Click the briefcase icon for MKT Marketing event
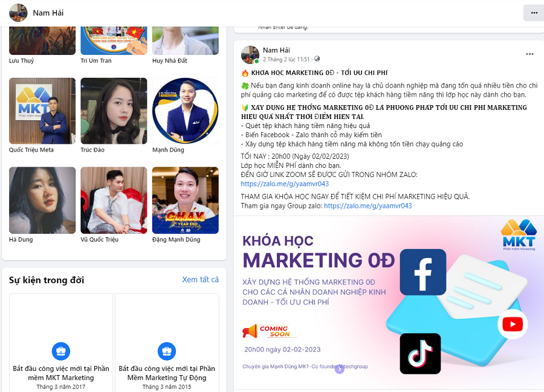This screenshot has height=392, width=544. click(60, 351)
